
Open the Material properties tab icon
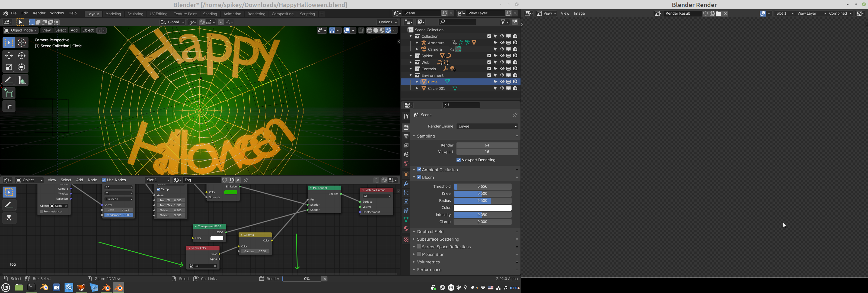[406, 229]
